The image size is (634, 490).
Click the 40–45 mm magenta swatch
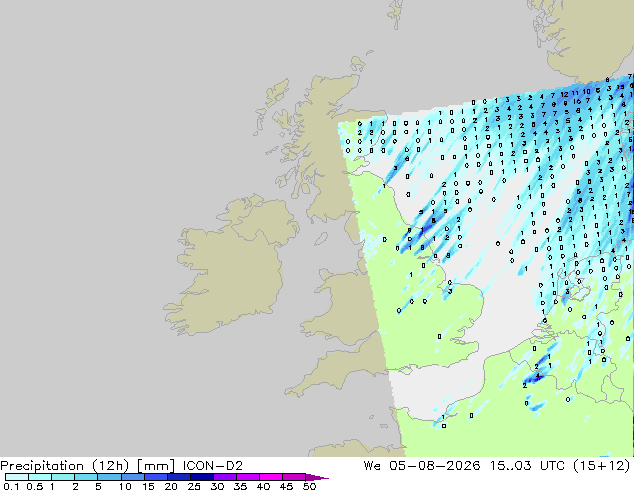coord(271,477)
